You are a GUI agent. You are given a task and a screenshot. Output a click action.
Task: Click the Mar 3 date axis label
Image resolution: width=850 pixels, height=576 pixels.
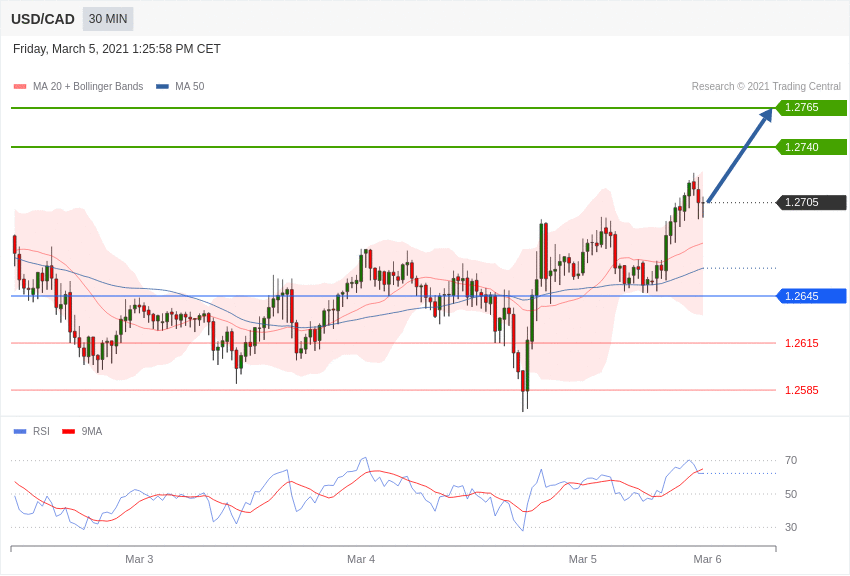(139, 559)
